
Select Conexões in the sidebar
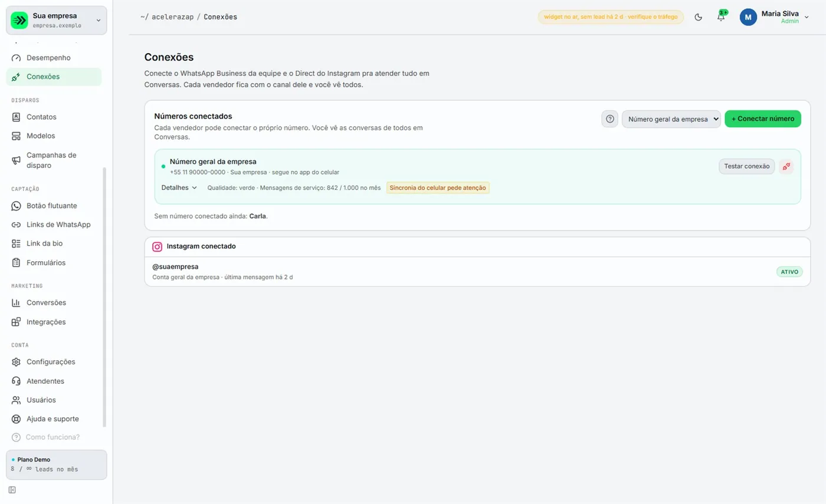tap(54, 77)
